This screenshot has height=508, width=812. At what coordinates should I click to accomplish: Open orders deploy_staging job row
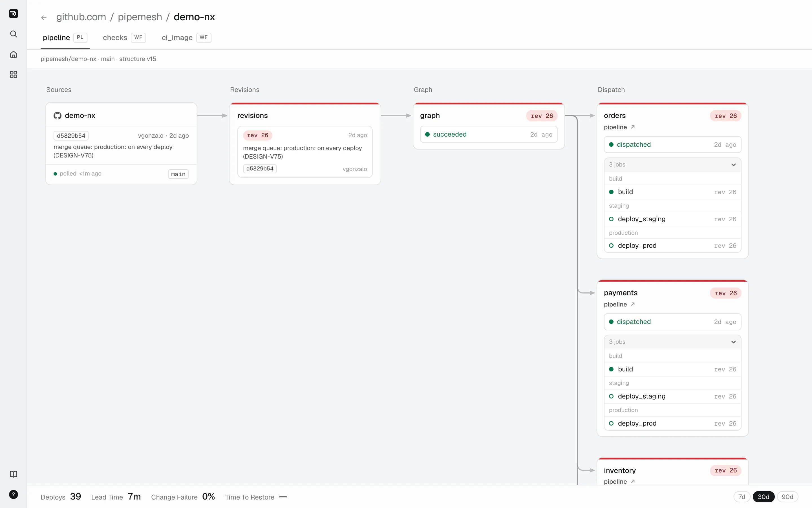point(672,219)
